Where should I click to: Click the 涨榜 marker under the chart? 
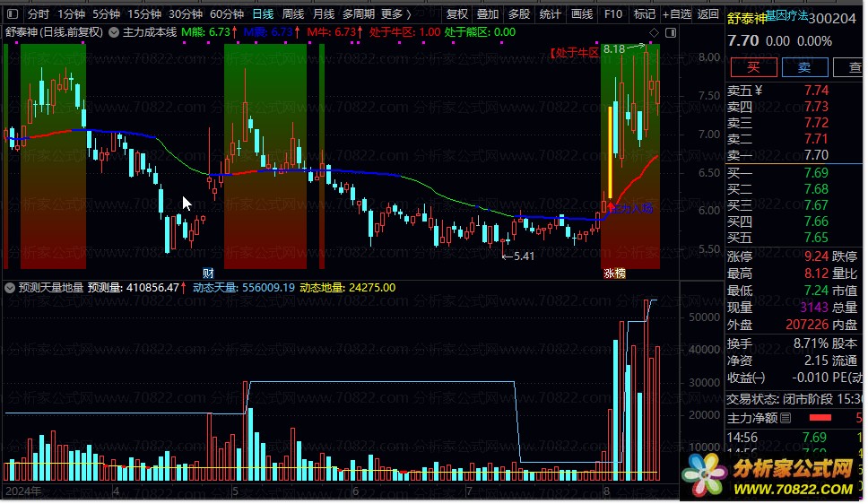pos(614,273)
